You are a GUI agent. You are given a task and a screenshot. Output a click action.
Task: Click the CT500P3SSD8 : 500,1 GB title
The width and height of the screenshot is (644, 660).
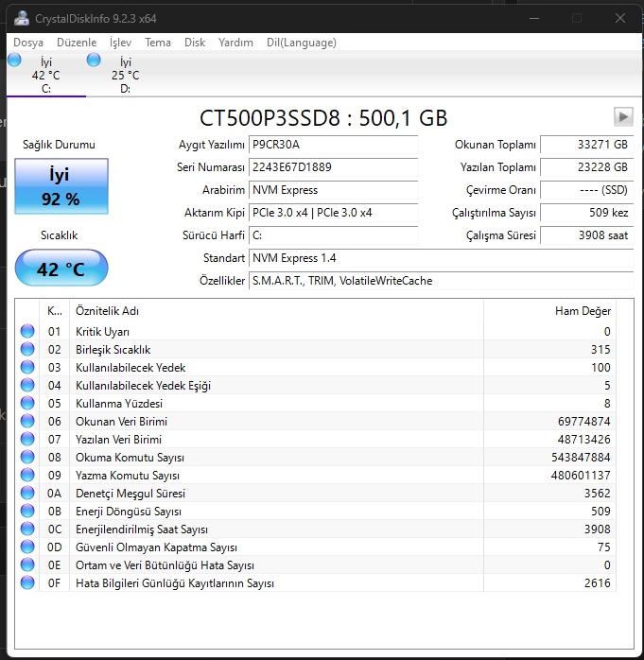[x=323, y=118]
